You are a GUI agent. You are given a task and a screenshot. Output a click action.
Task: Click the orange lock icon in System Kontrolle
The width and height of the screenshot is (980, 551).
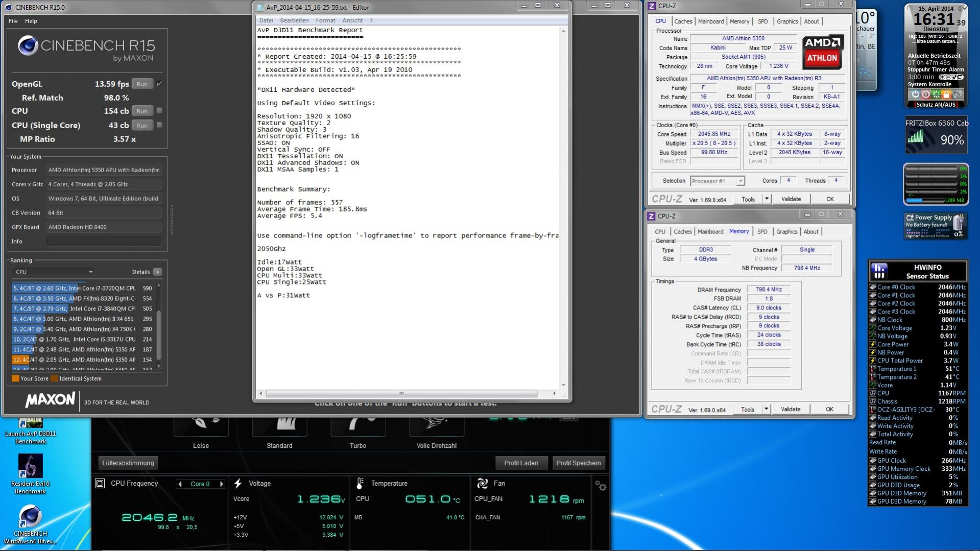946,94
